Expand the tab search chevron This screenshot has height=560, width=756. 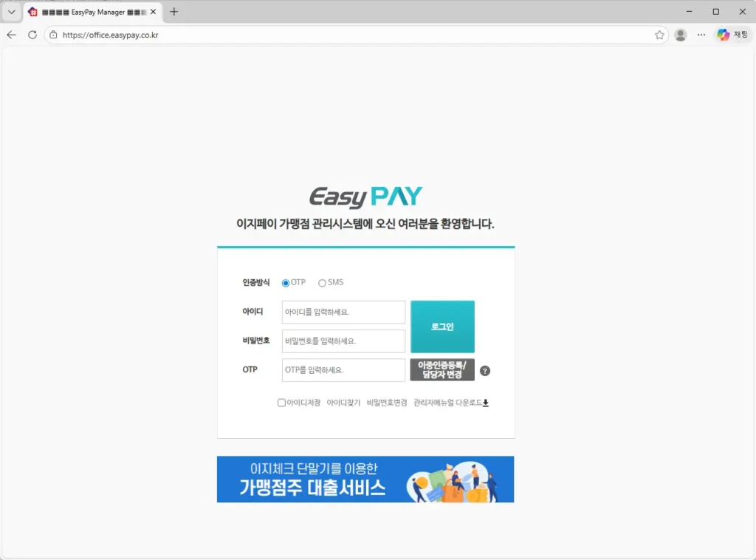point(10,11)
